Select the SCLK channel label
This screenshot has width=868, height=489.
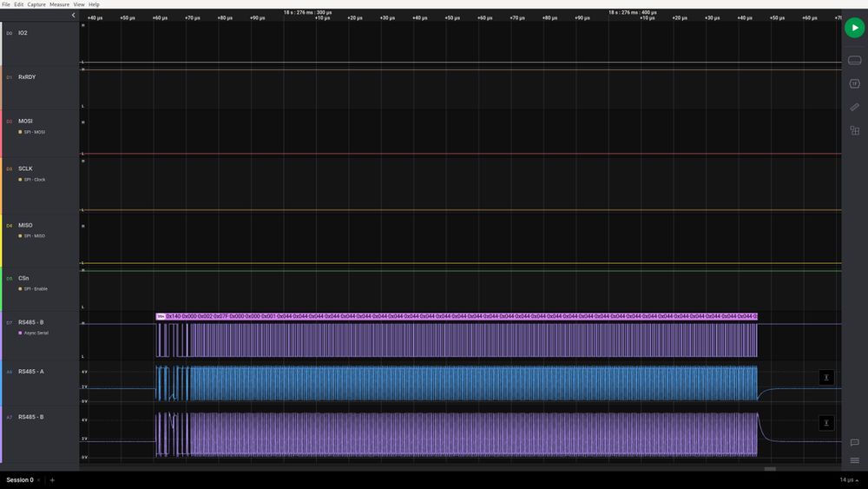coord(25,169)
